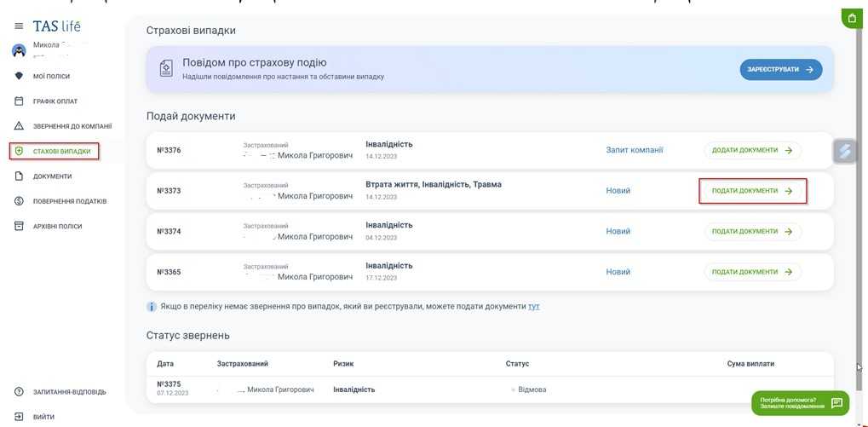The height and width of the screenshot is (427, 868).
Task: Click Додати документи for case №3376
Action: tap(752, 151)
